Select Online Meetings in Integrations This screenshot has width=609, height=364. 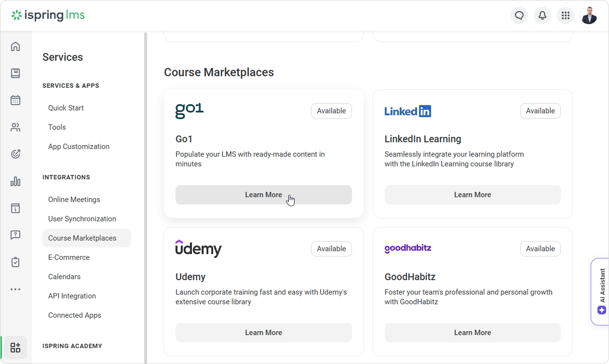click(x=74, y=200)
